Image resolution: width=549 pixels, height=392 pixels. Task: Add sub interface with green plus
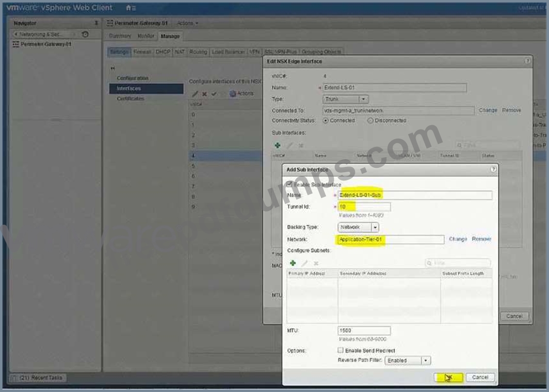[277, 145]
